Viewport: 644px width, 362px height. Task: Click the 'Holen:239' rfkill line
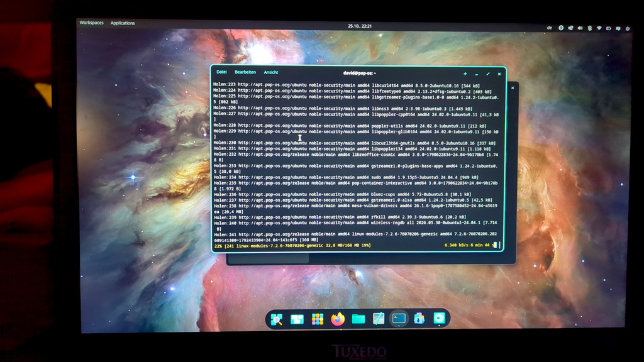click(x=340, y=217)
